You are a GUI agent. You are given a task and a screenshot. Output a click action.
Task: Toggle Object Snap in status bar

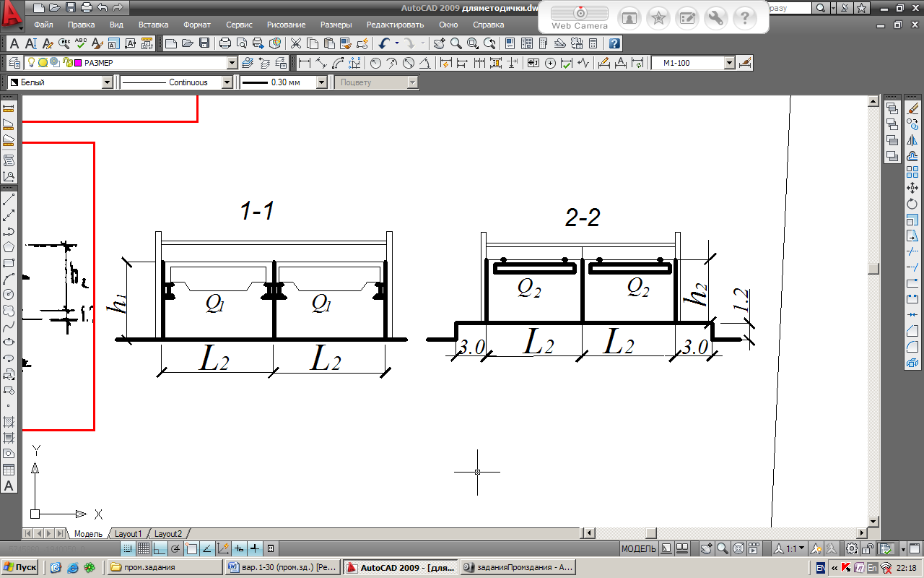[191, 548]
